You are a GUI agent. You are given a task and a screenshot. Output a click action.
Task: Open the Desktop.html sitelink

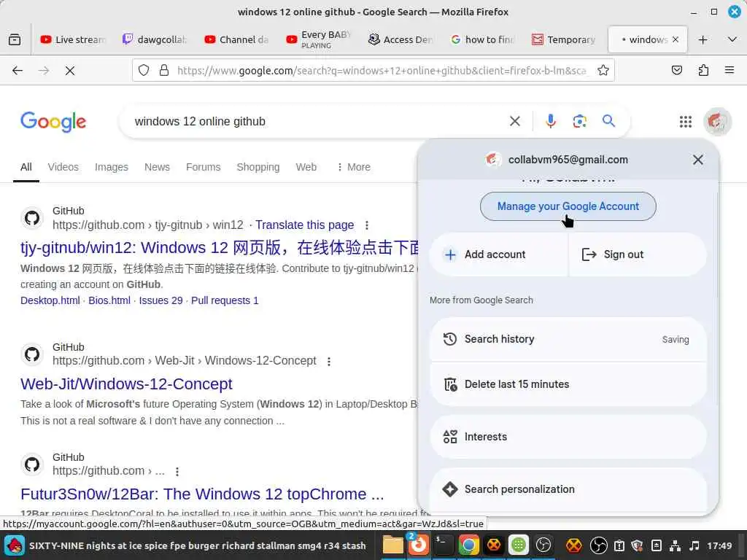point(50,300)
